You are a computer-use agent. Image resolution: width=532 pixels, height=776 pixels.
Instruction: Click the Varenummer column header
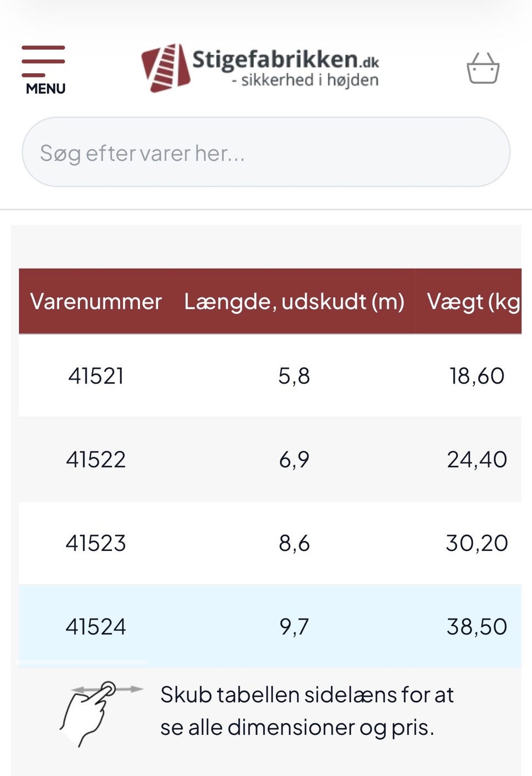coord(96,302)
